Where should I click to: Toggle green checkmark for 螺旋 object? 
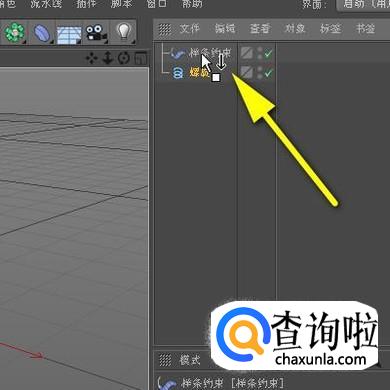[268, 73]
